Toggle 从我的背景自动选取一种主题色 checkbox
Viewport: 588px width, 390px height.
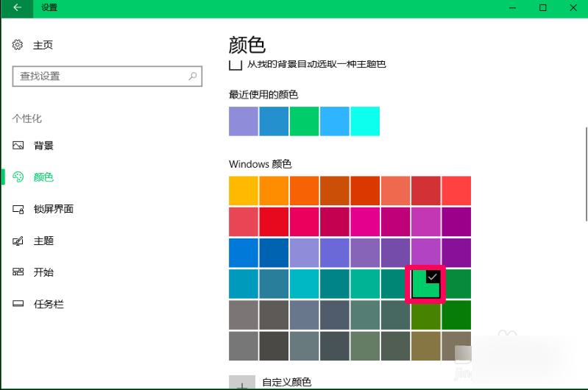coord(235,65)
